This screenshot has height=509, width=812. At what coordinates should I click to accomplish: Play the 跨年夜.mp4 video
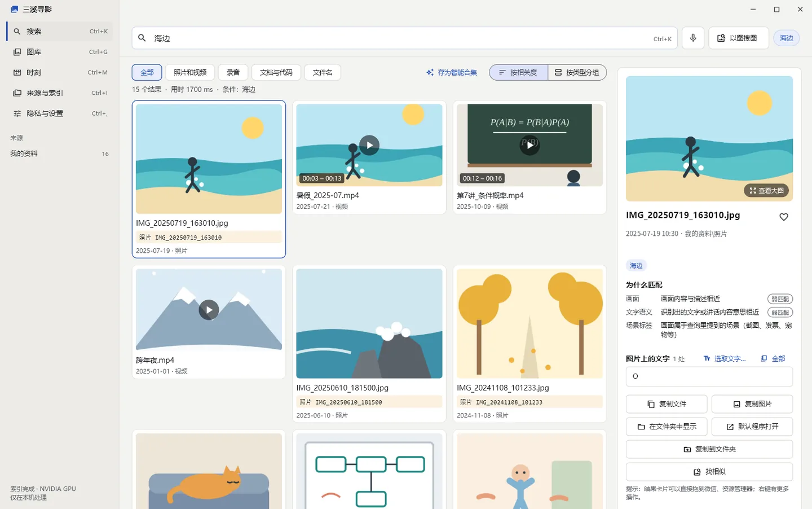pos(209,310)
